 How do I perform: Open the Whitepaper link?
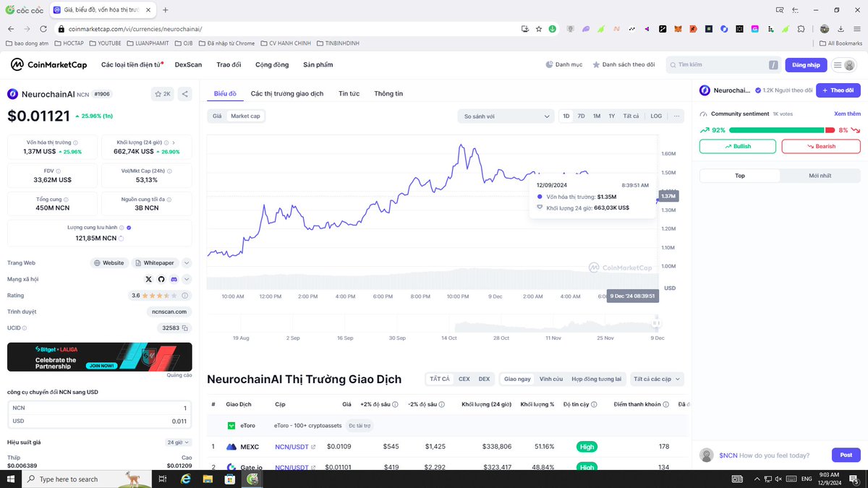tap(154, 263)
